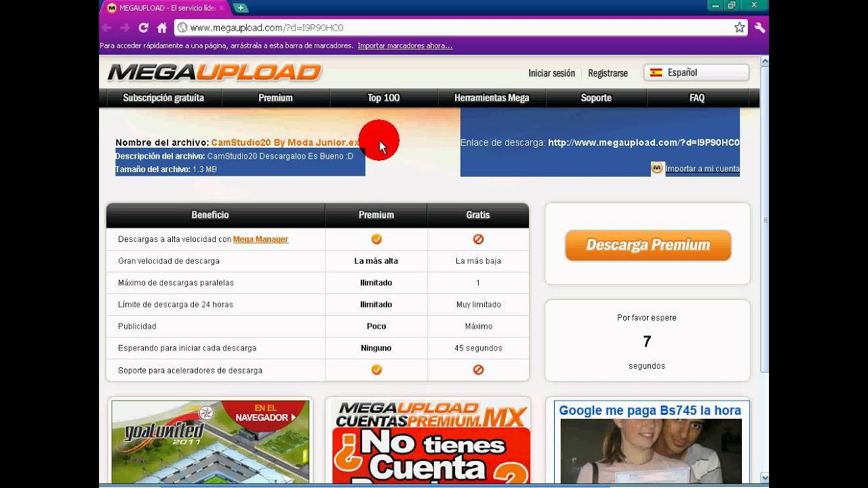Click Iniciar sesión link

[x=551, y=73]
